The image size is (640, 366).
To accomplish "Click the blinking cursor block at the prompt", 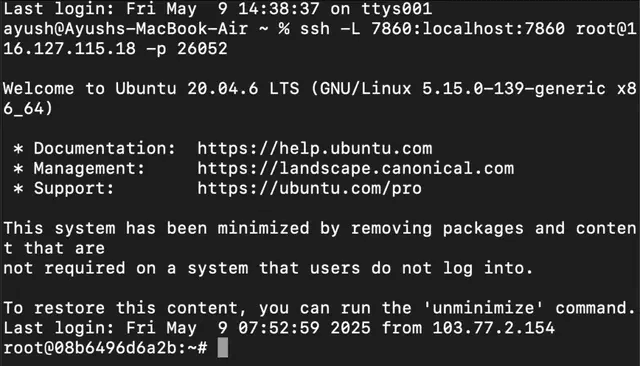I will click(x=223, y=348).
